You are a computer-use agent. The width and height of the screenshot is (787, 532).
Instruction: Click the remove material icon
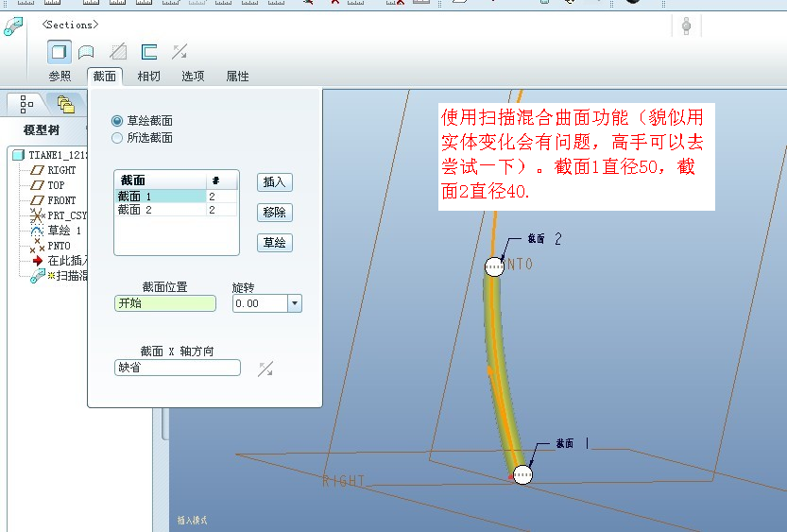point(118,52)
